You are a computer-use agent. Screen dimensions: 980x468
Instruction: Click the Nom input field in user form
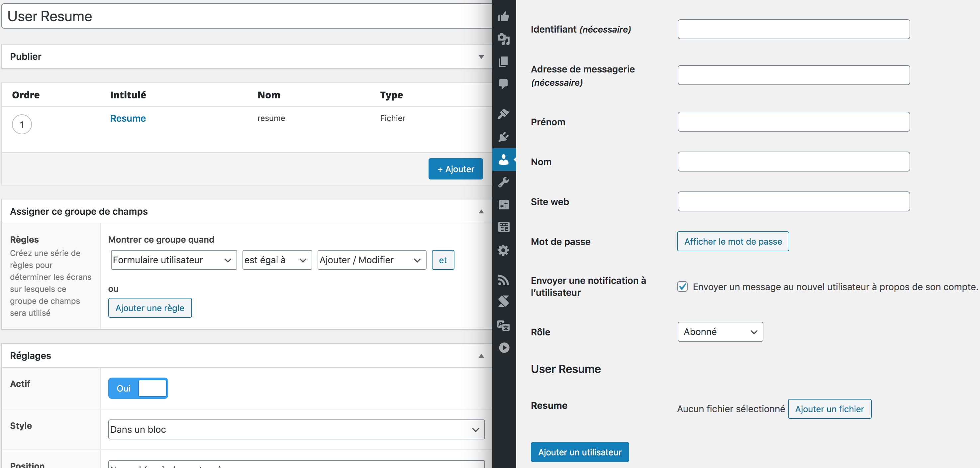[x=794, y=162]
